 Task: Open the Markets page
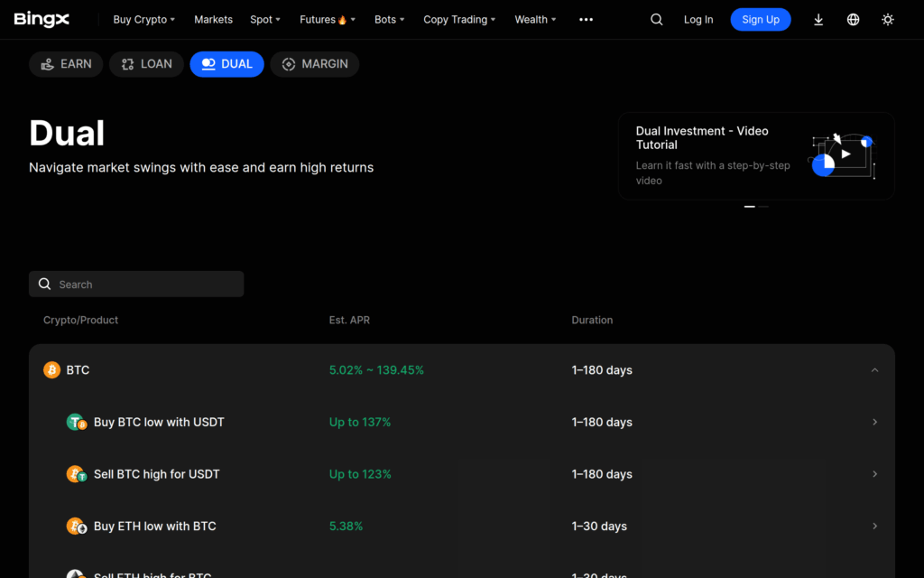click(213, 20)
